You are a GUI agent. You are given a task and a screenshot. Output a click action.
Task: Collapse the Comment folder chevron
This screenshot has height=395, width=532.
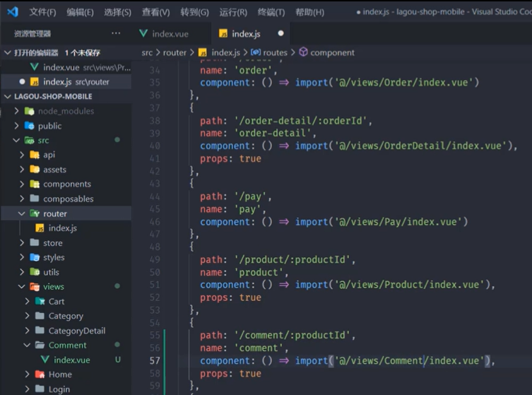click(x=27, y=345)
